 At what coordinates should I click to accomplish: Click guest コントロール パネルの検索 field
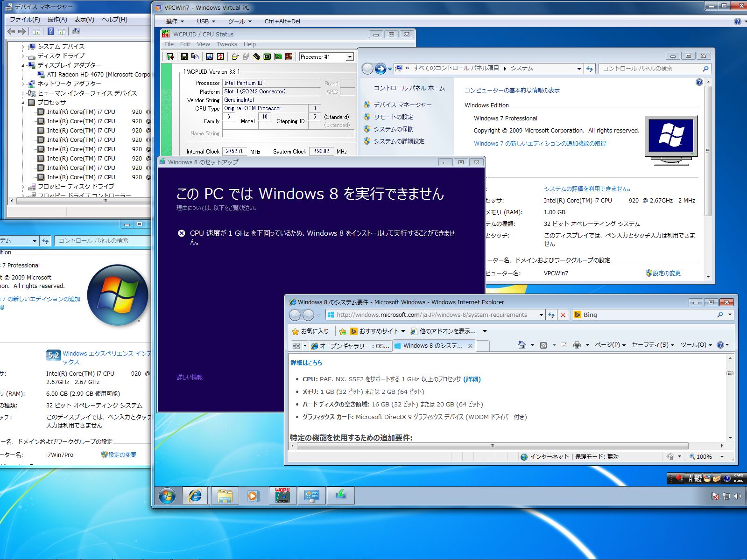[x=655, y=69]
